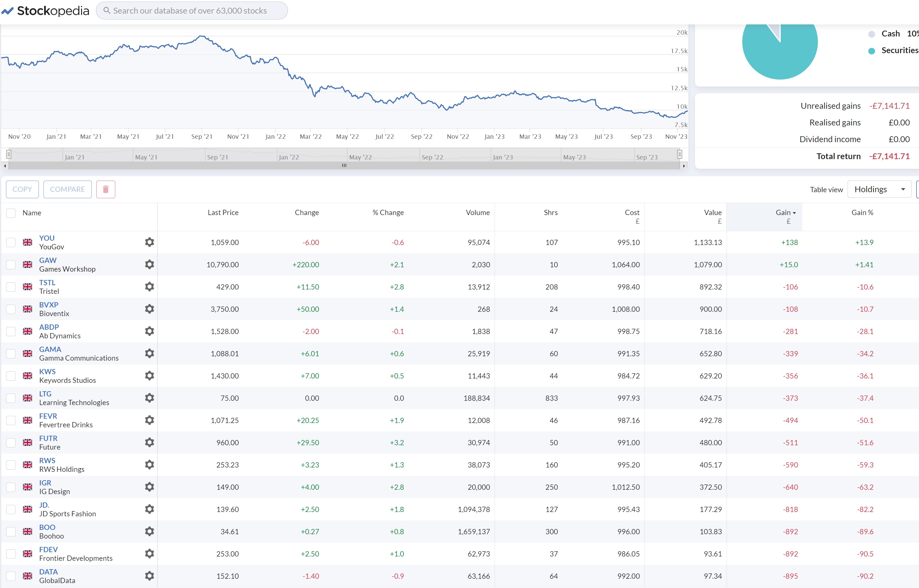This screenshot has width=919, height=588.
Task: Click the left handle of chart range navigator
Action: tap(9, 154)
